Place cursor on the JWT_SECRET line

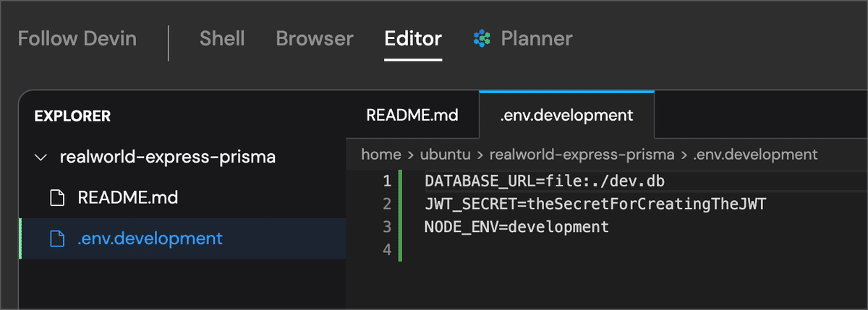[595, 204]
